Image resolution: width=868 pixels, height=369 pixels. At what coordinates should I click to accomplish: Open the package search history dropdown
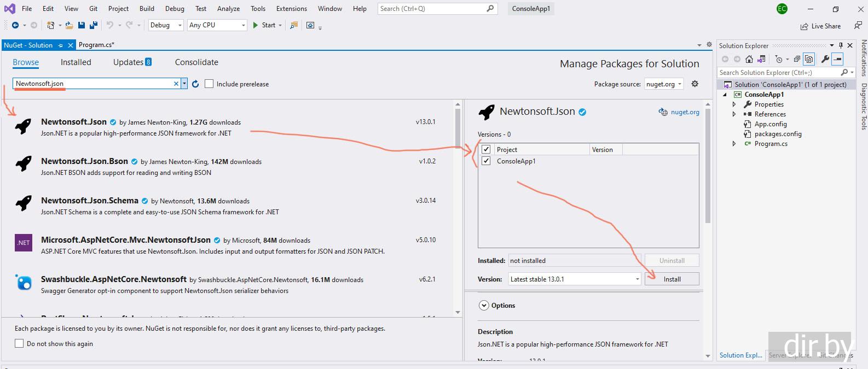[x=184, y=84]
